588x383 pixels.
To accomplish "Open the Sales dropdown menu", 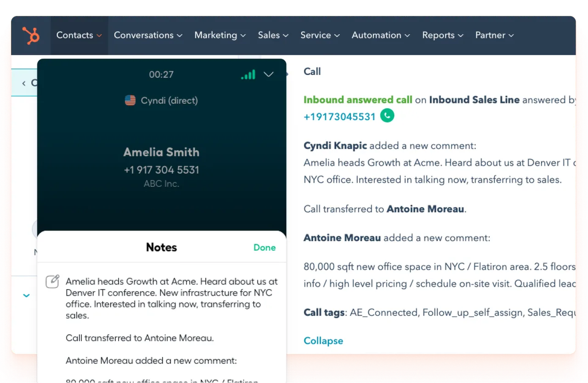I will click(273, 36).
